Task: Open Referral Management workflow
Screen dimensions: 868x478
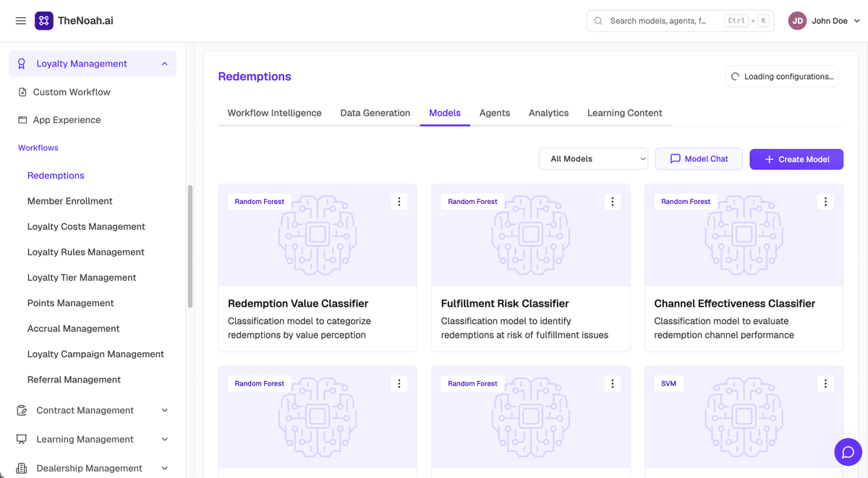Action: click(x=74, y=380)
